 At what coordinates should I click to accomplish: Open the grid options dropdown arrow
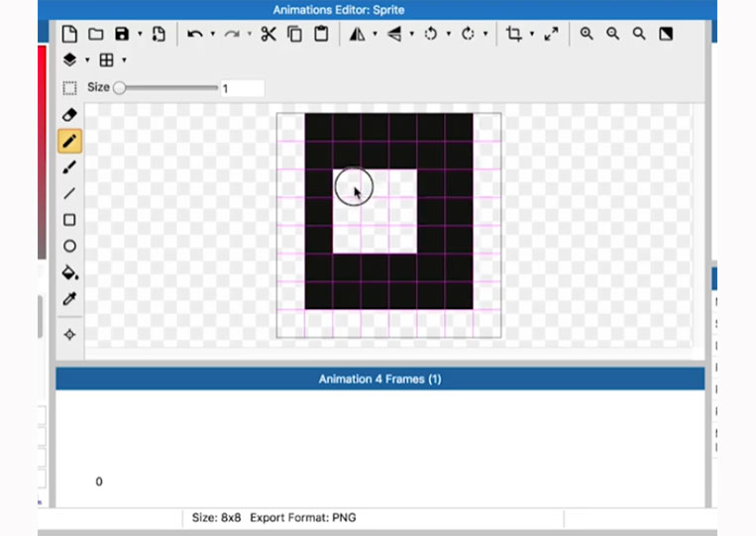pos(124,60)
